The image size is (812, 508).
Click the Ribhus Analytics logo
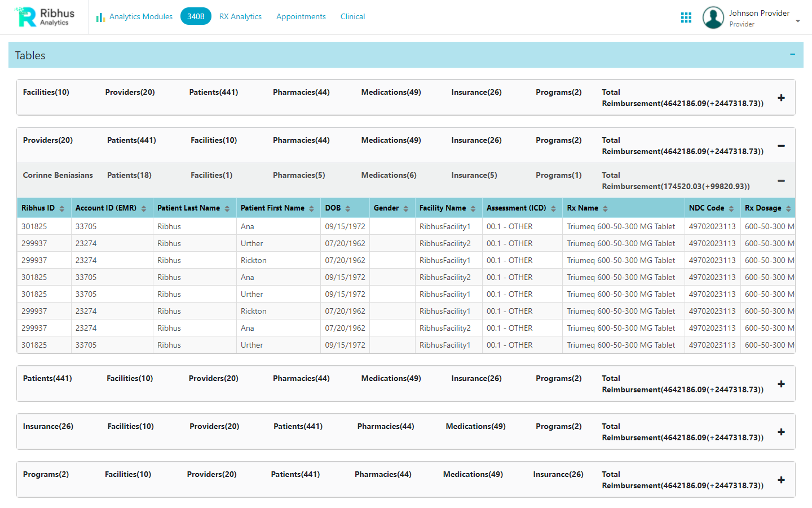click(45, 17)
